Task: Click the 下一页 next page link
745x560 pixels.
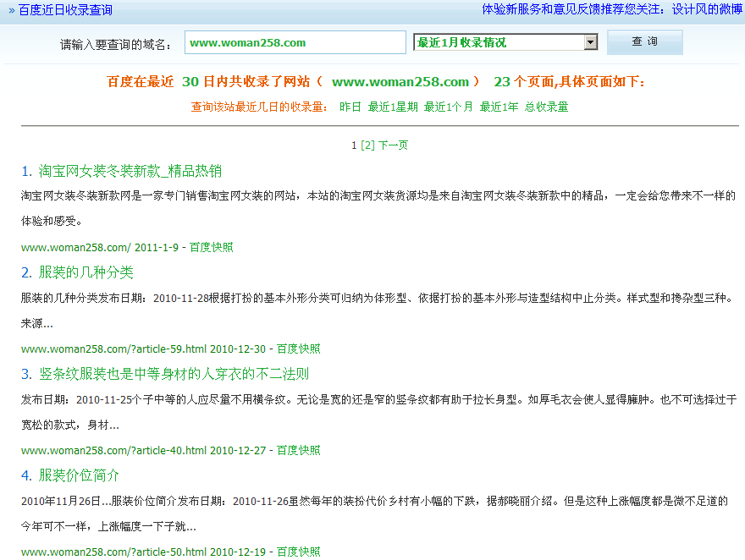Action: pos(393,145)
